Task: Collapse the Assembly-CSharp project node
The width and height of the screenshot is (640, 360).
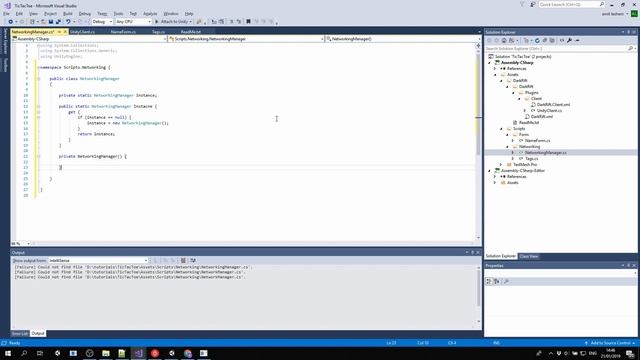Action: click(490, 63)
